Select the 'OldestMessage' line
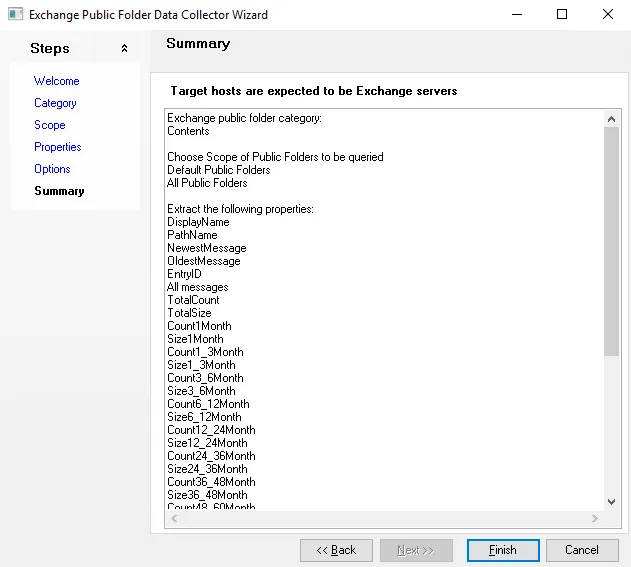Viewport: 631px width, 567px height. point(204,261)
